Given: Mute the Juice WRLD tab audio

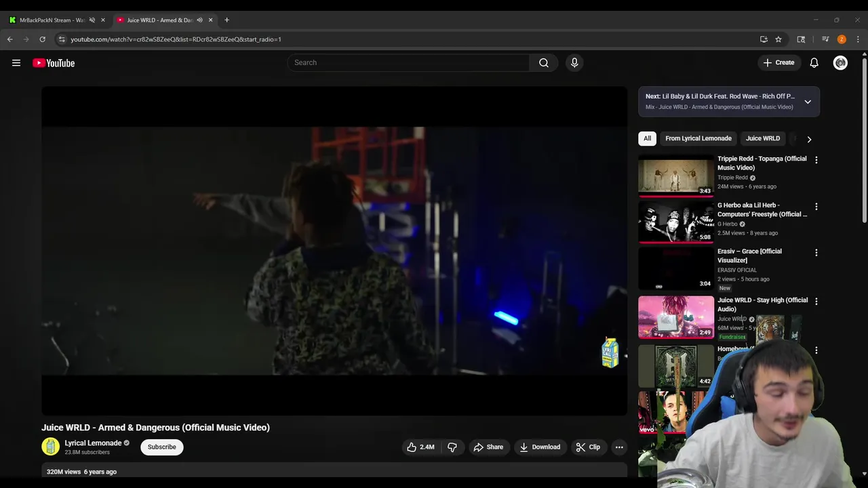Looking at the screenshot, I should pyautogui.click(x=199, y=20).
